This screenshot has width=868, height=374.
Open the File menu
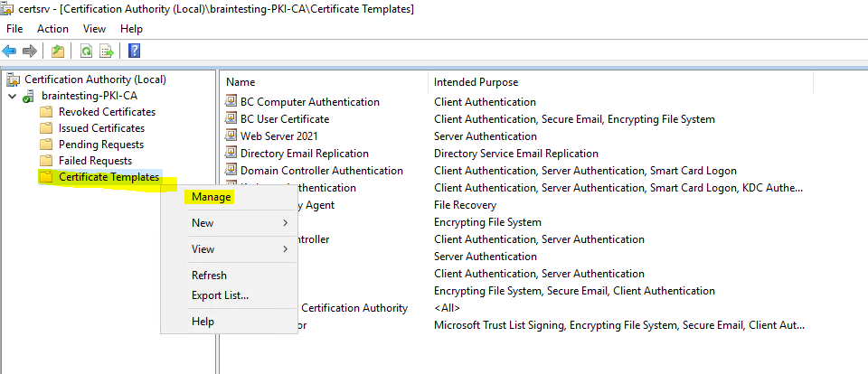coord(15,29)
